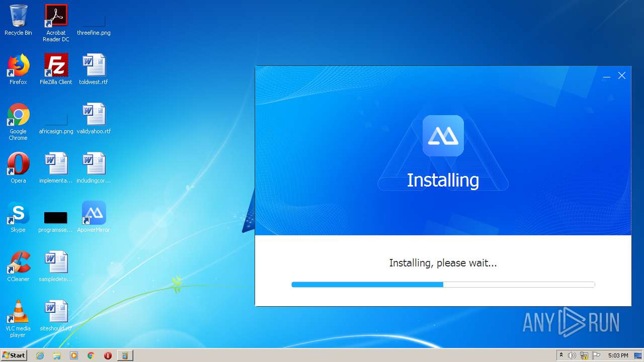Viewport: 644px width, 362px height.
Task: Open the volume speaker tray icon
Action: [x=572, y=355]
